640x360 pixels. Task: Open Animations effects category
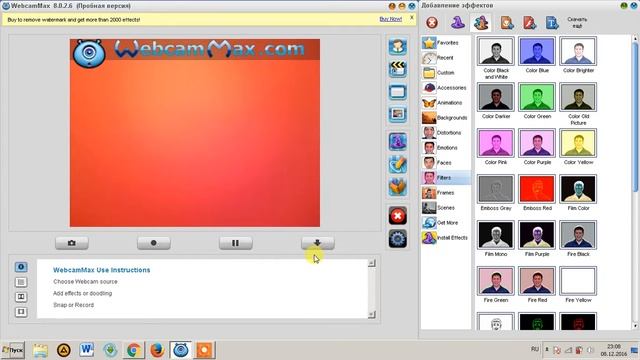coord(446,103)
